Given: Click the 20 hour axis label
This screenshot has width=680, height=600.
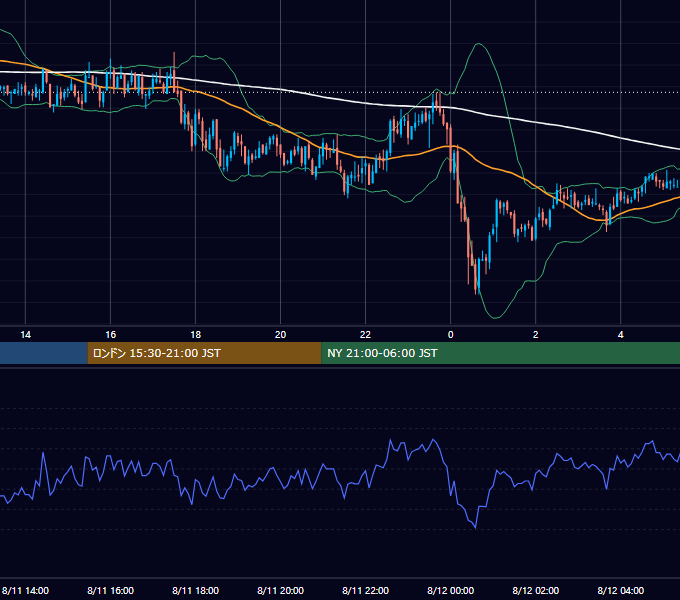Looking at the screenshot, I should coord(281,335).
